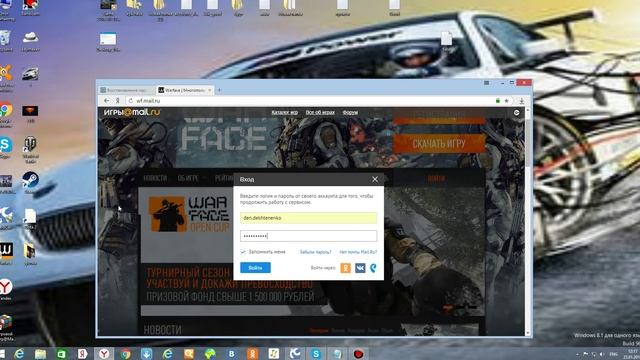Click the green lock protection icon
Image resolution: width=640 pixels, height=360 pixels.
coord(498,100)
